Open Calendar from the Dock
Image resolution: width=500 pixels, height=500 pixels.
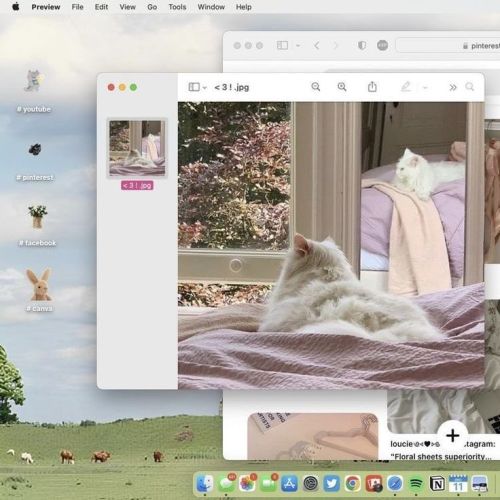pyautogui.click(x=458, y=484)
